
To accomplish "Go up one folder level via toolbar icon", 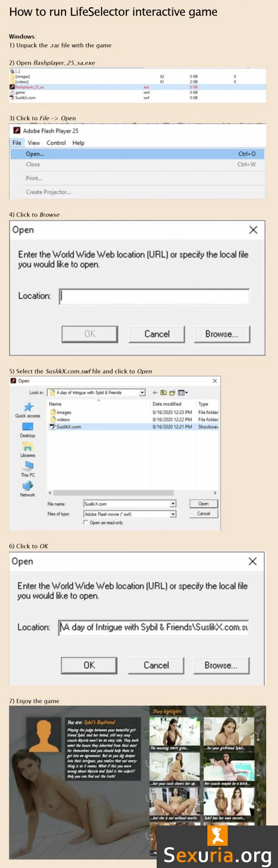I will point(163,392).
